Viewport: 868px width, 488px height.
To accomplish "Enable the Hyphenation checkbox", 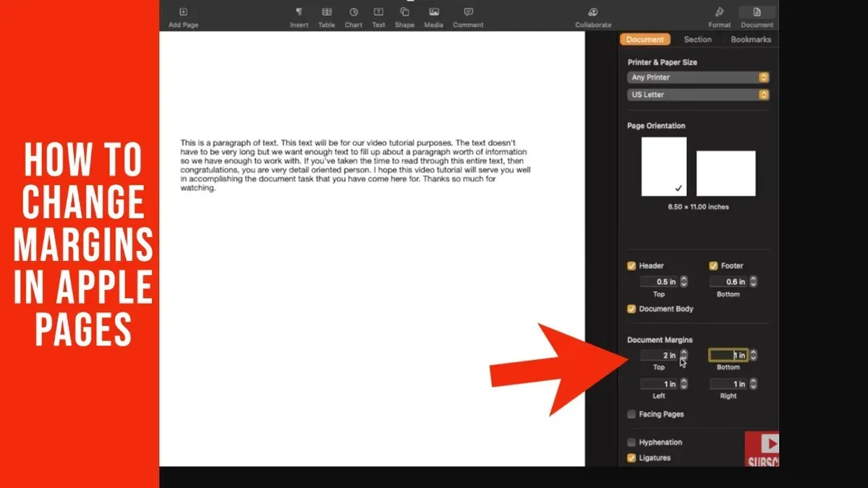I will [631, 442].
